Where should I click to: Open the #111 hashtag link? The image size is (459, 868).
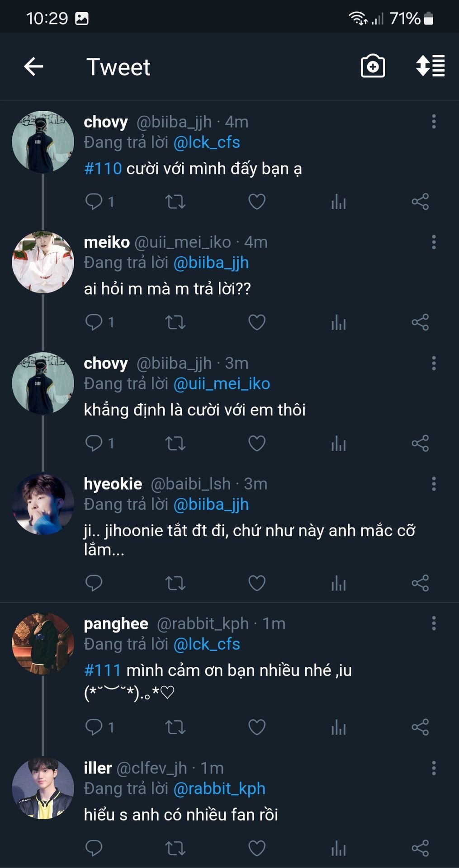click(103, 670)
